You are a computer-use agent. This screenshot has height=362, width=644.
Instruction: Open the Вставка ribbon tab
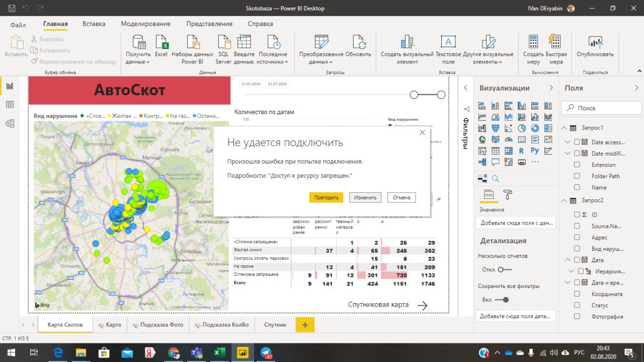click(x=94, y=24)
